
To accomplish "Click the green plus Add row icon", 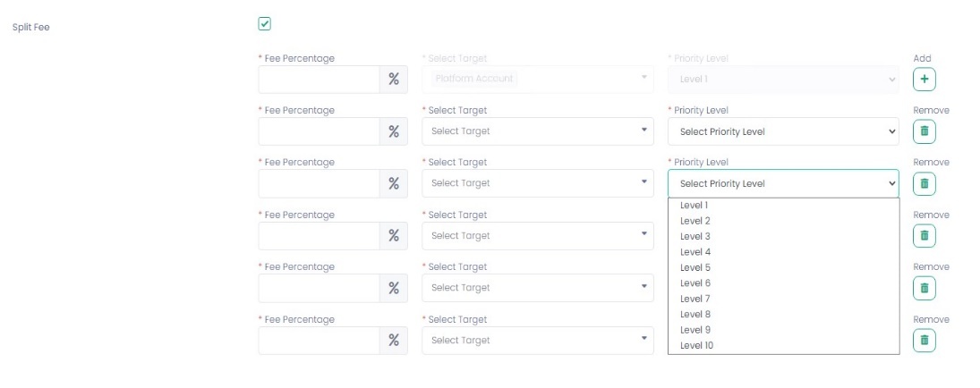I will [924, 79].
